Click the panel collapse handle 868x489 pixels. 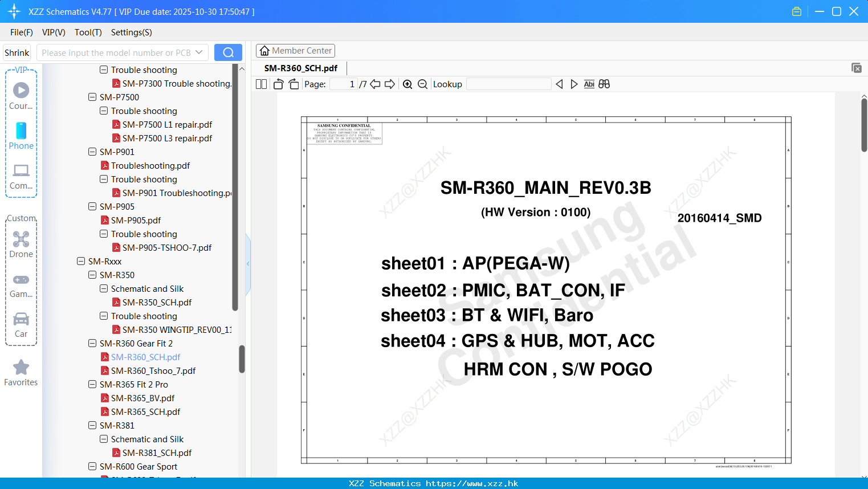248,264
